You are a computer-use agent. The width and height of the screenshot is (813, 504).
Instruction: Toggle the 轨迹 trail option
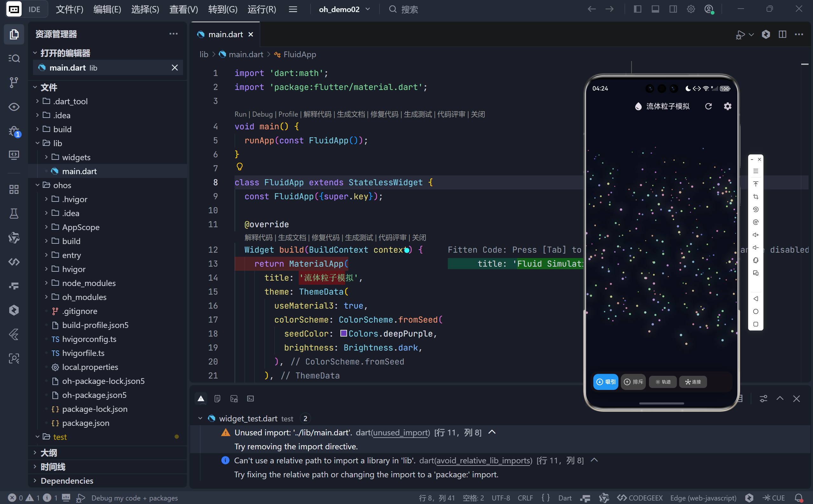click(663, 382)
